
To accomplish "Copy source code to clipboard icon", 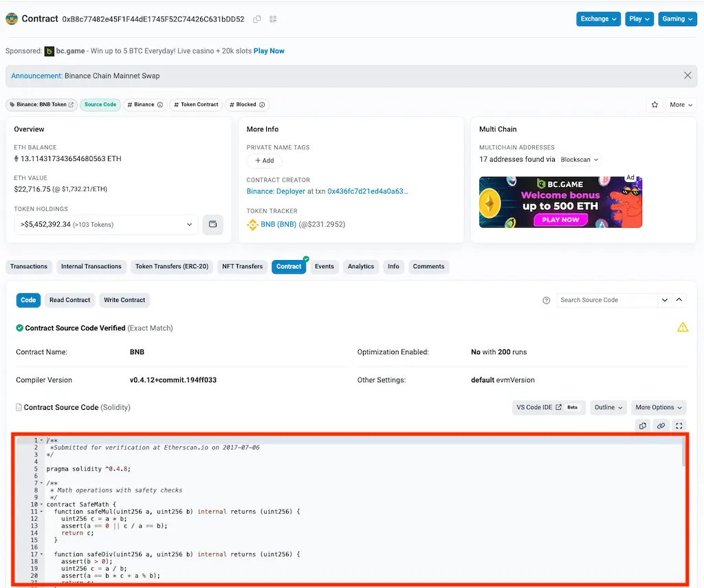I will [x=643, y=426].
